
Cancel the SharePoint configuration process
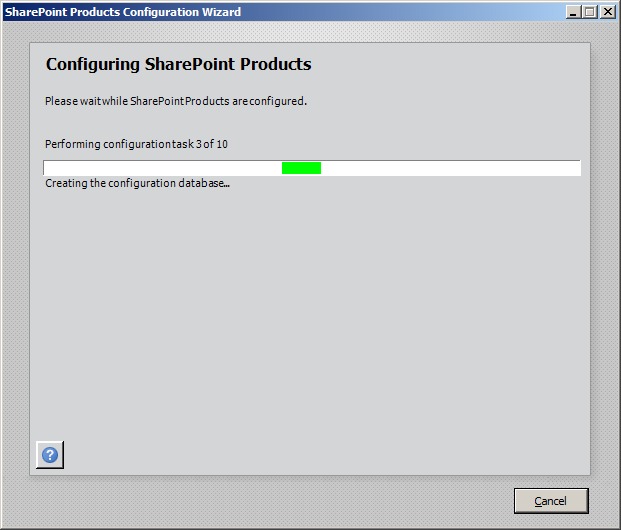coord(551,501)
